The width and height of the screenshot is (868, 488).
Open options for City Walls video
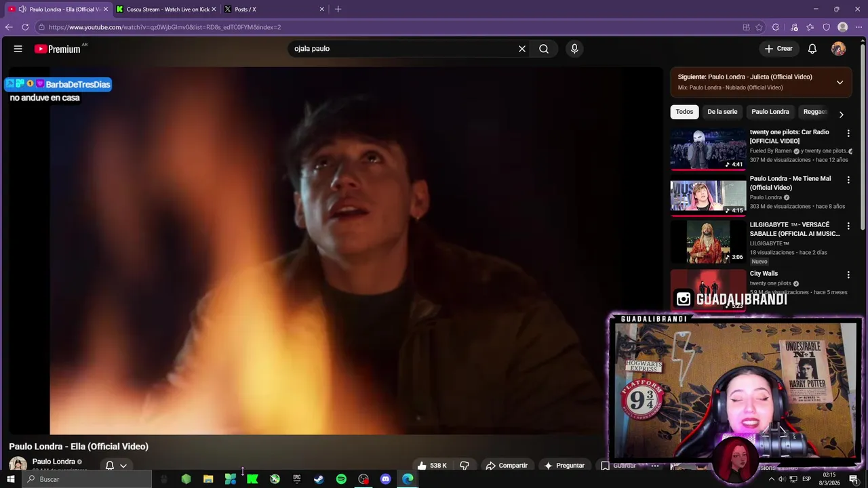point(848,274)
